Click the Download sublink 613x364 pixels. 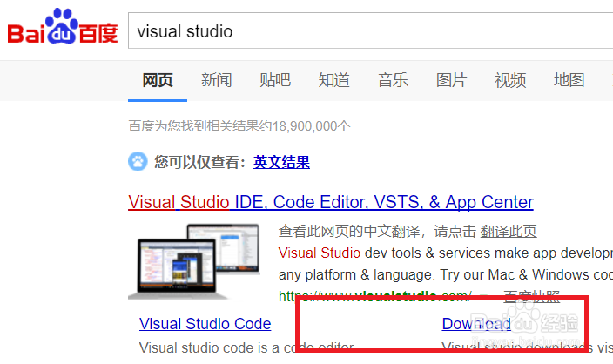pyautogui.click(x=476, y=324)
